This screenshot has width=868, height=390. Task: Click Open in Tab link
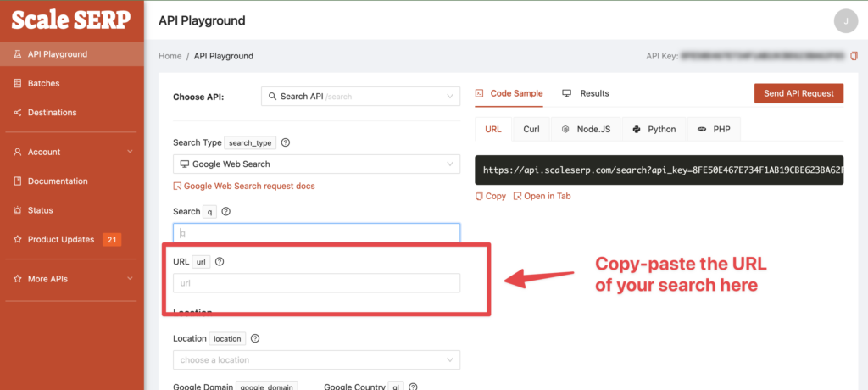click(x=542, y=196)
